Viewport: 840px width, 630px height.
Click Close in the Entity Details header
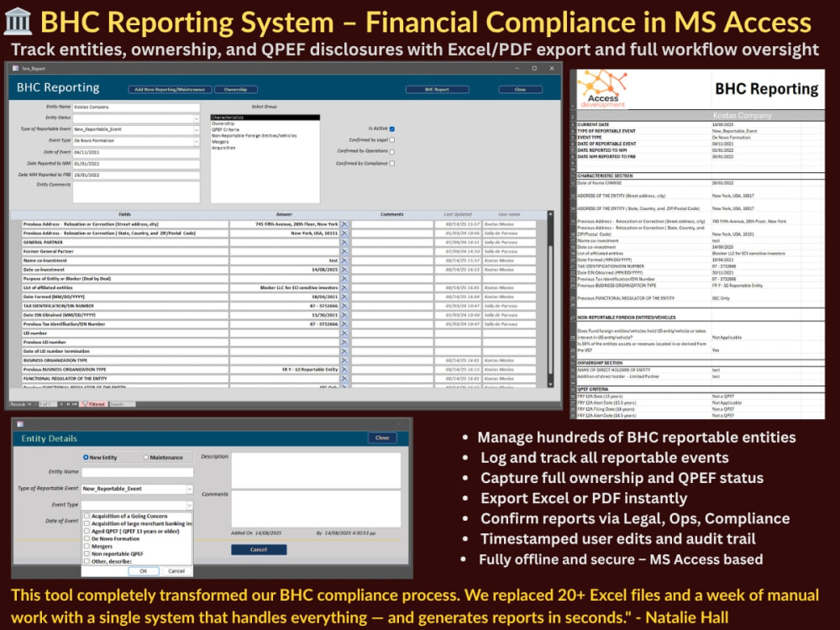[382, 438]
